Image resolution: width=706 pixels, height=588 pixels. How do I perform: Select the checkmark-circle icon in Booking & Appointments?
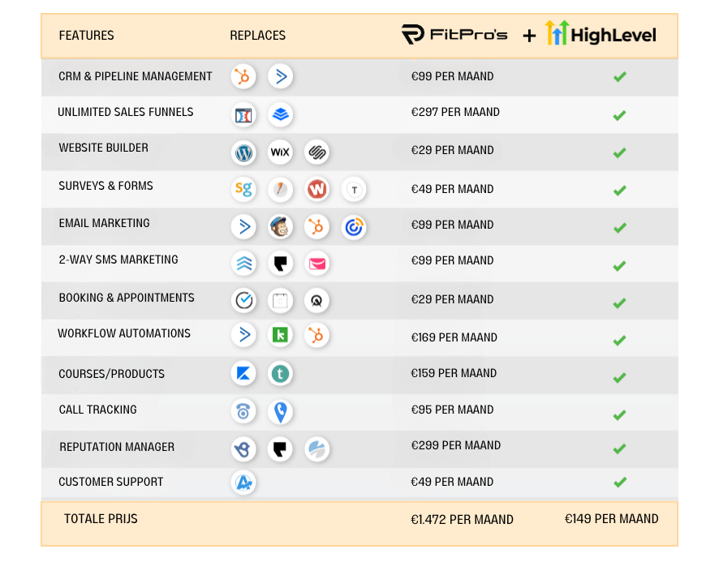pyautogui.click(x=243, y=300)
